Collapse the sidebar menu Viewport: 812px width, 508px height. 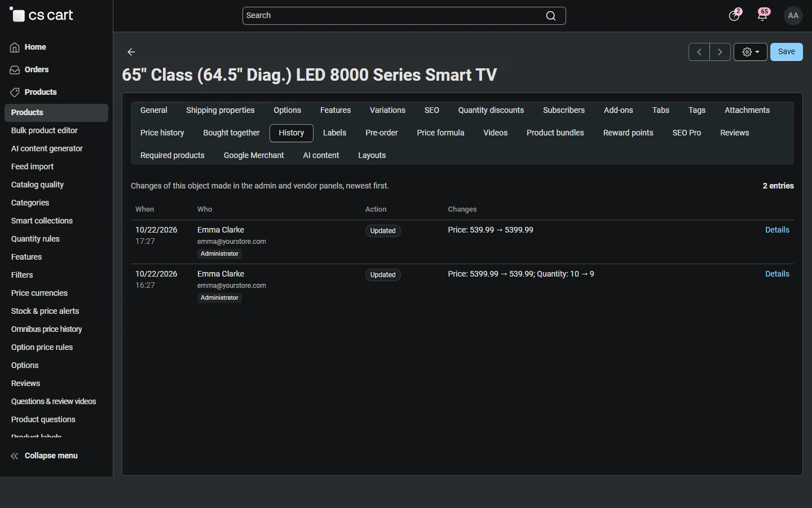(44, 456)
